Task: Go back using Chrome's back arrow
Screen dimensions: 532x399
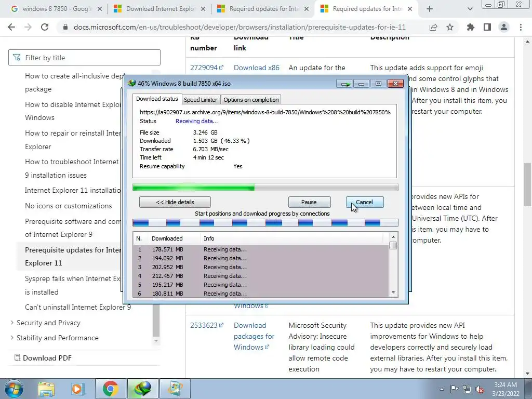Action: [11, 27]
